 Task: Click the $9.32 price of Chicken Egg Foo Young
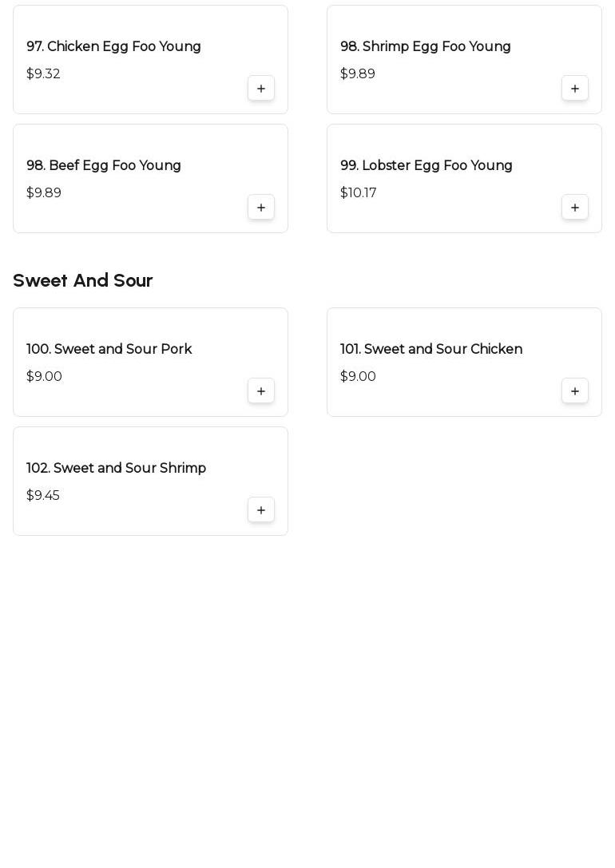(x=43, y=74)
